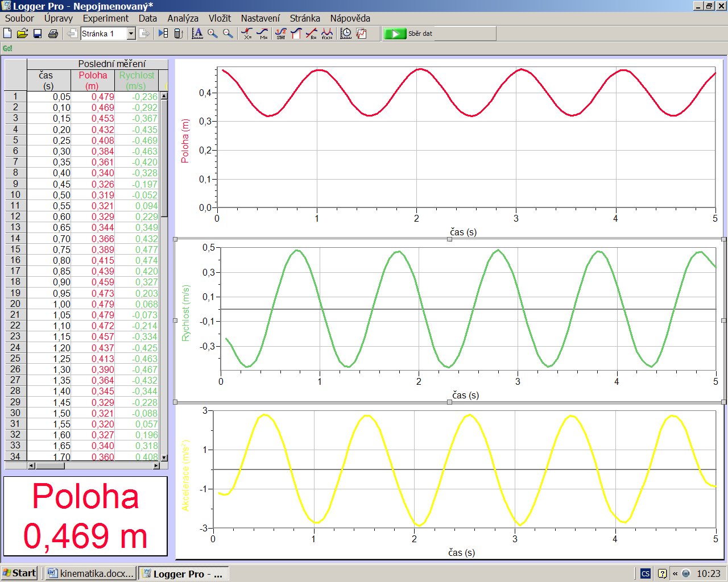This screenshot has width=728, height=582.
Task: Click Rychlost cell with value -0,052
Action: pyautogui.click(x=136, y=195)
